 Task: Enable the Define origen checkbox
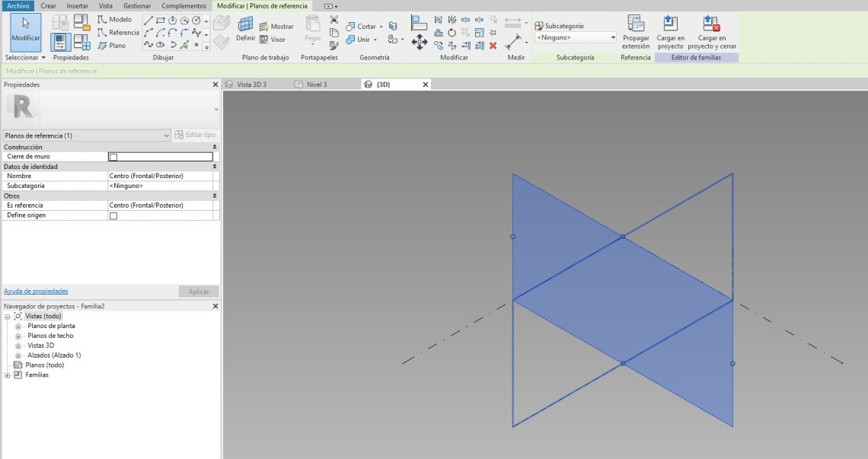coord(113,215)
